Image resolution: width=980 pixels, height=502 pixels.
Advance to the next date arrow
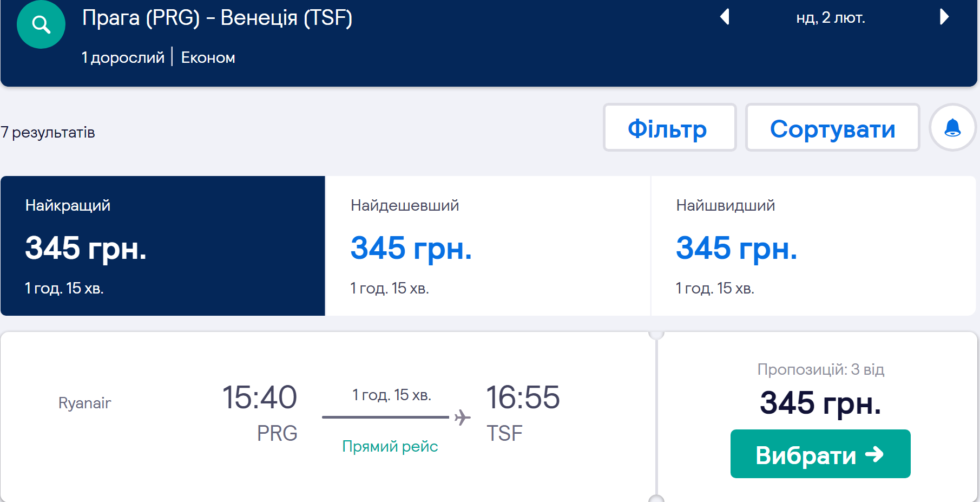(944, 17)
